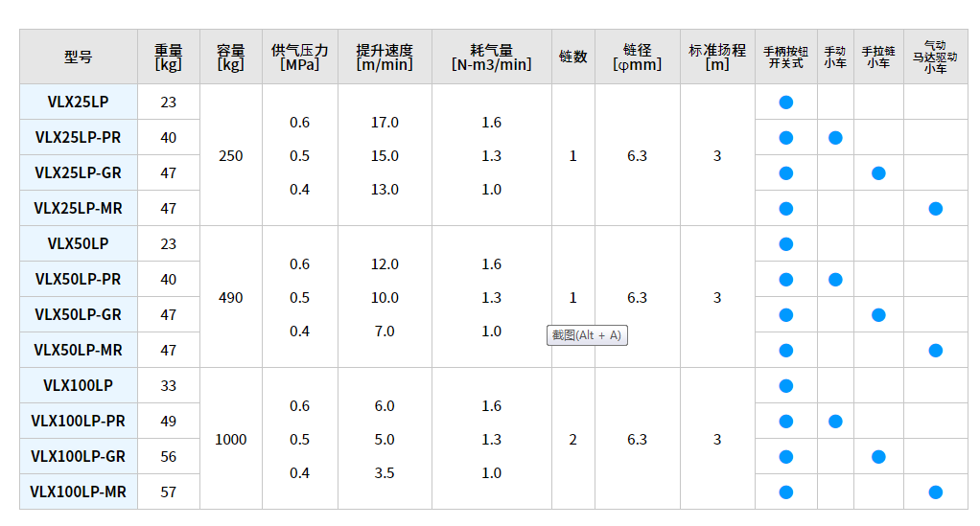980x526 pixels.
Task: Click the weight 57 in VLX100LP-MR row
Action: 169,492
